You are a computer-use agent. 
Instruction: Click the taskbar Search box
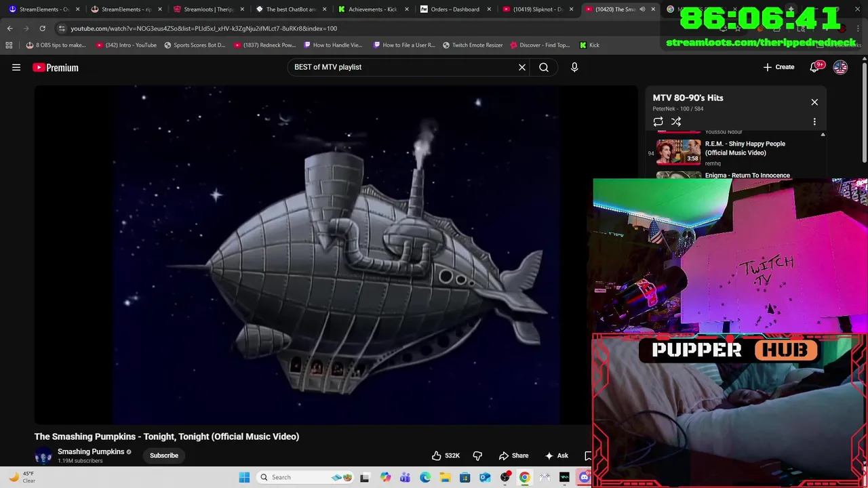[x=307, y=477]
